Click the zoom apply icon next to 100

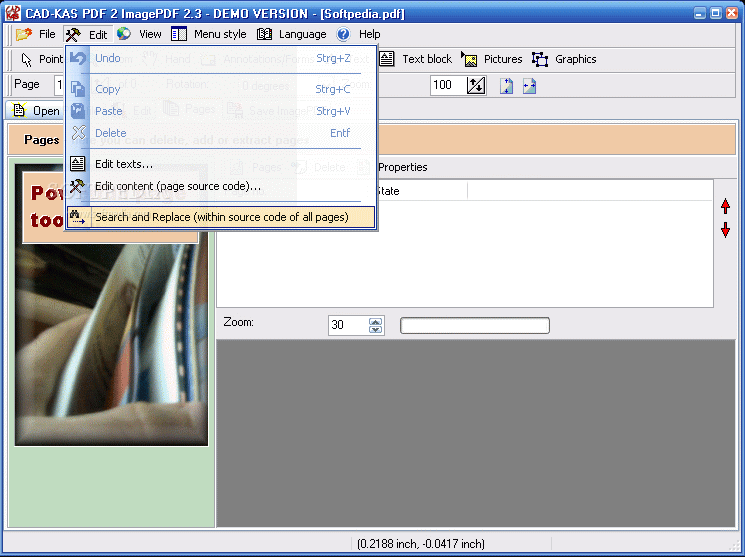[476, 86]
